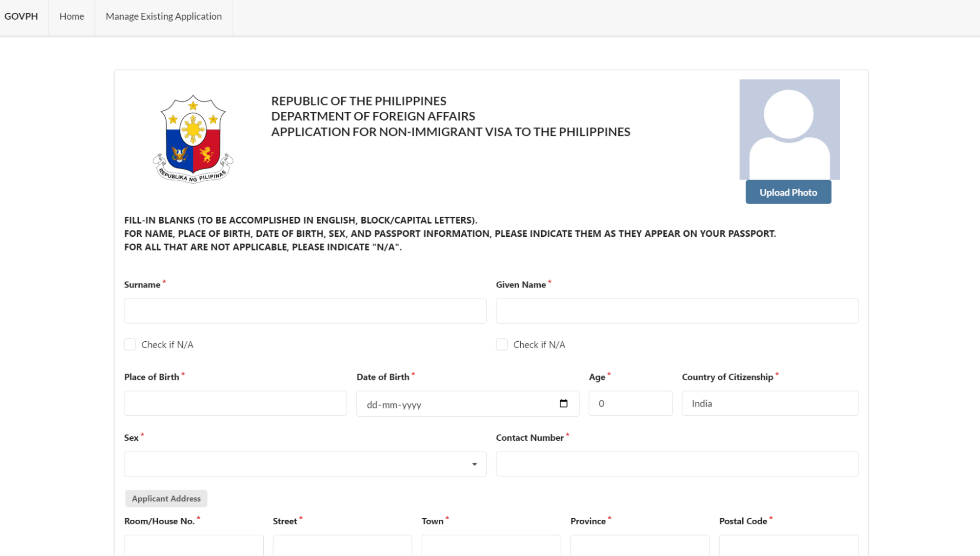Viewport: 980px width, 556px height.
Task: Open the Manage Existing Application tab
Action: click(x=164, y=16)
